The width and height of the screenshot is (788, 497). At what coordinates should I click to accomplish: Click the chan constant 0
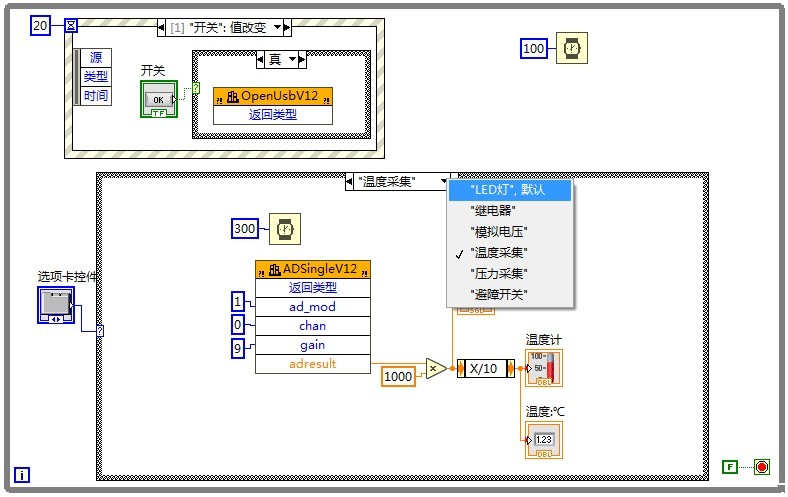[238, 325]
